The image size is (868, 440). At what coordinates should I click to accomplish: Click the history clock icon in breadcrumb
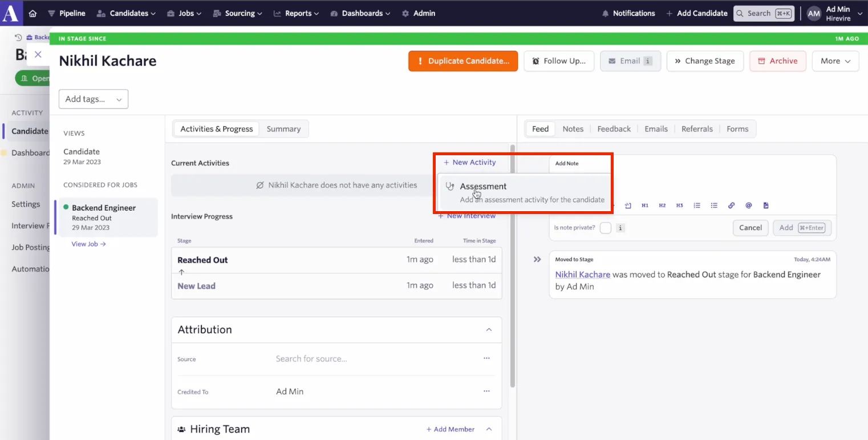[x=18, y=38]
